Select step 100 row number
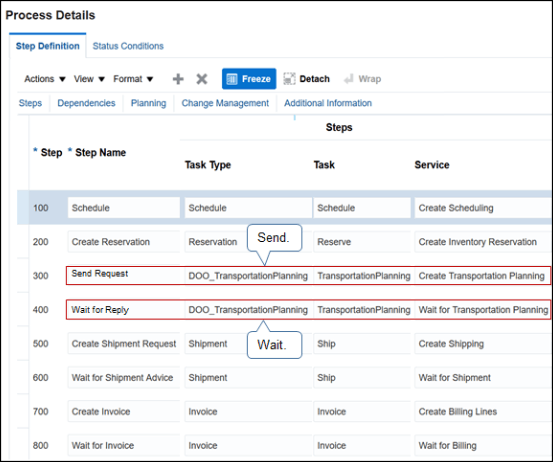 coord(41,208)
